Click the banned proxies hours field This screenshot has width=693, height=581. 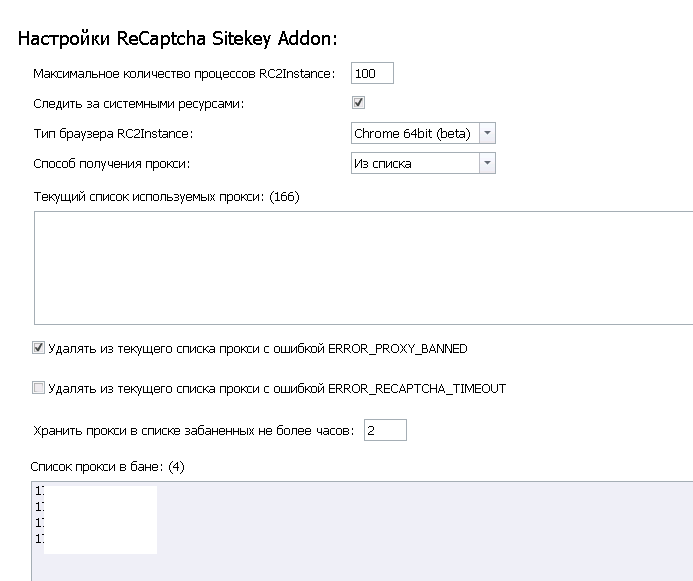point(385,430)
